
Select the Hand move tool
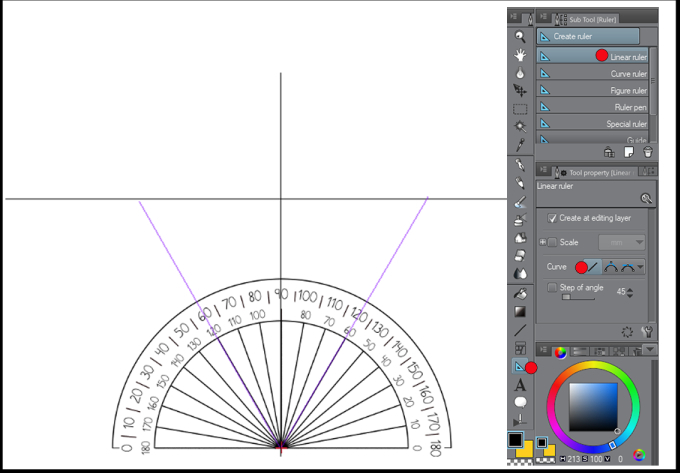(x=520, y=55)
